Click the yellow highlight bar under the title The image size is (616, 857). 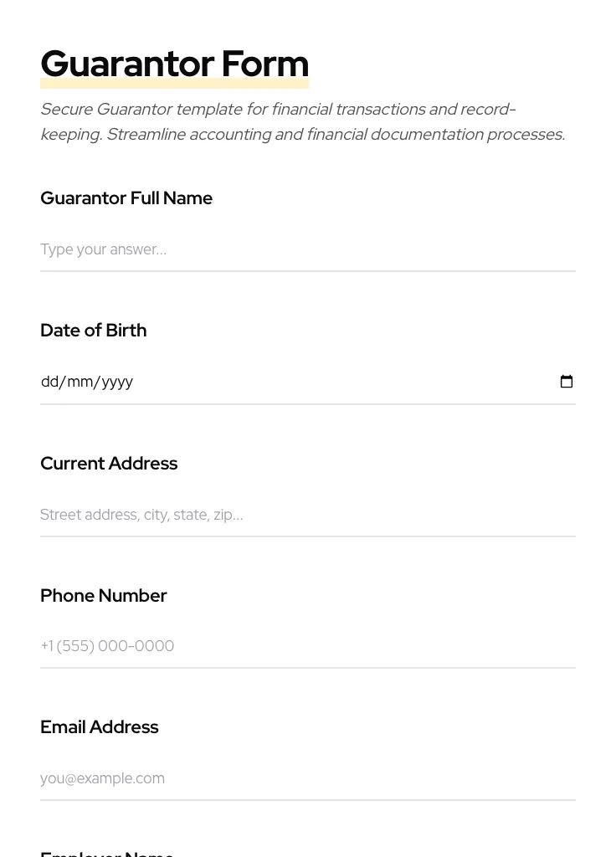click(x=174, y=84)
